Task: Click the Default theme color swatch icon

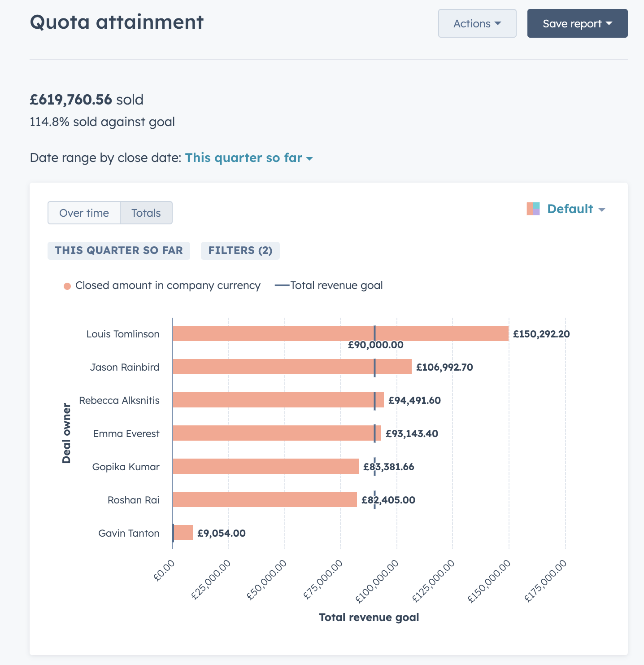Action: [x=533, y=208]
